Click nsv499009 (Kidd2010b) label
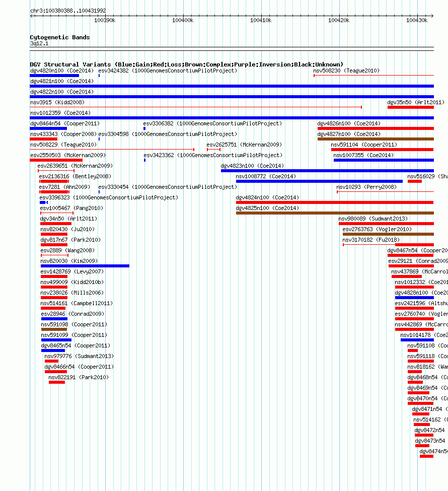 click(72, 283)
